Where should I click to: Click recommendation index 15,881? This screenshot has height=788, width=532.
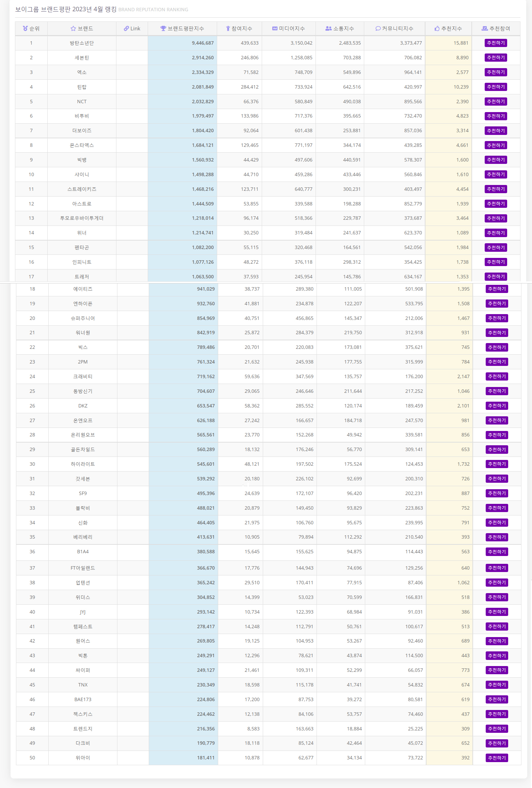tap(461, 43)
